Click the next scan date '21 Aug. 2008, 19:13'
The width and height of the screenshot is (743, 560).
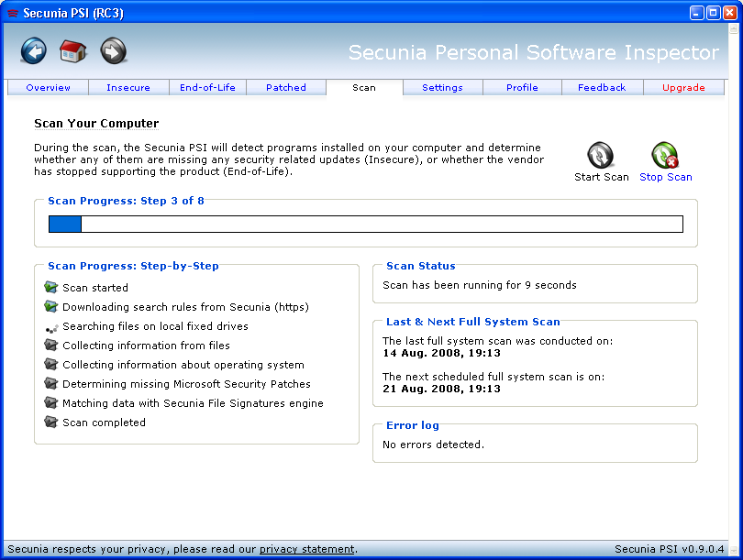[441, 390]
